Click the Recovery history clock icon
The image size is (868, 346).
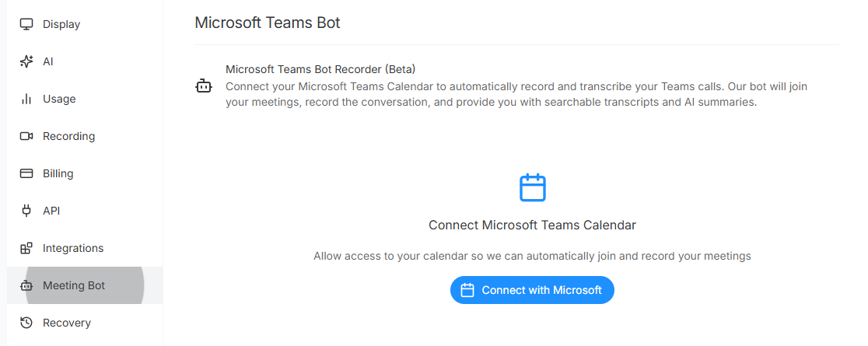coord(26,323)
